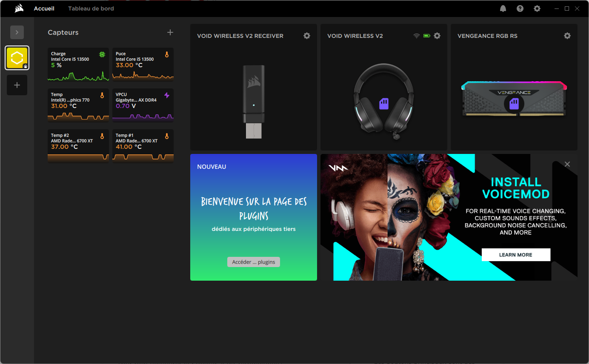Screen dimensions: 589x364
Task: Open global settings gear in title bar
Action: point(537,9)
